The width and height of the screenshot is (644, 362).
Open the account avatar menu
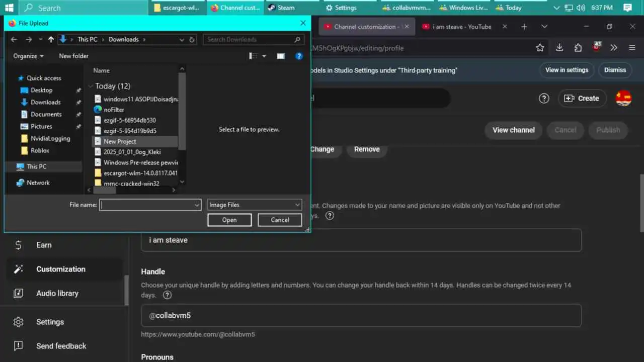coord(624,99)
